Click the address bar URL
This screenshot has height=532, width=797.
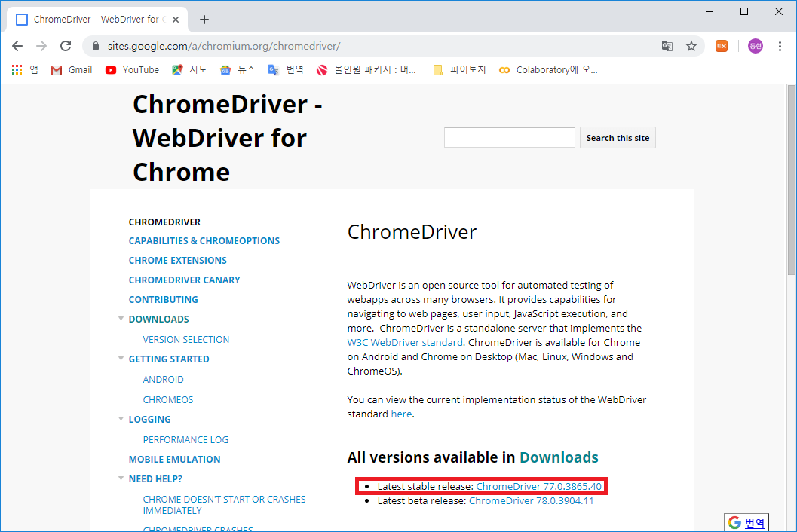pyautogui.click(x=224, y=46)
